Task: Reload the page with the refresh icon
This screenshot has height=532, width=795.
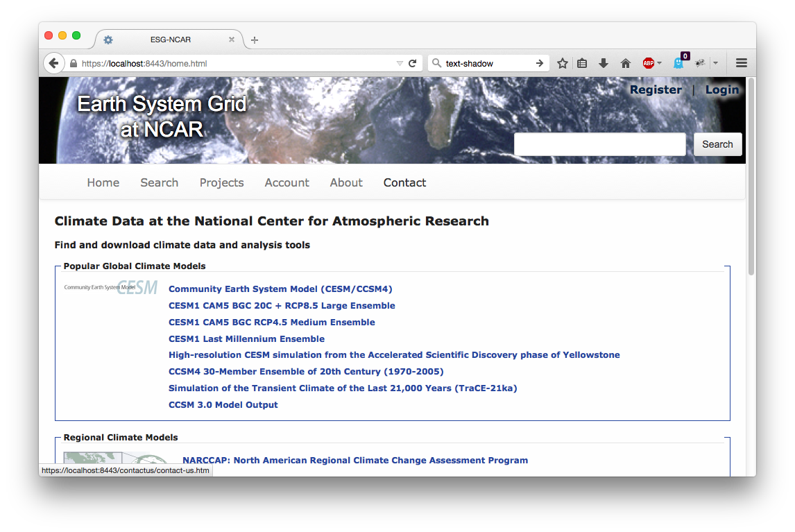Action: [x=412, y=63]
